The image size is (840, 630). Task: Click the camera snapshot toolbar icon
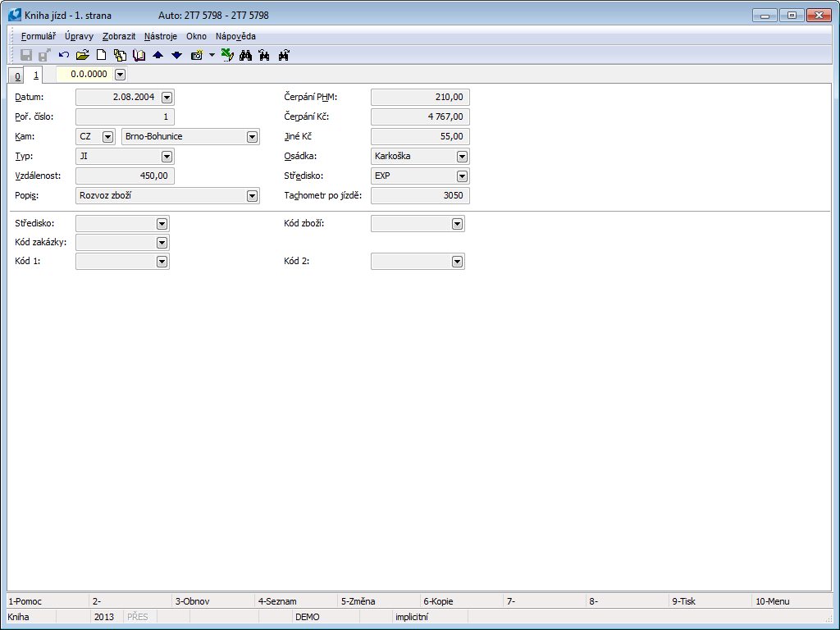pos(197,55)
